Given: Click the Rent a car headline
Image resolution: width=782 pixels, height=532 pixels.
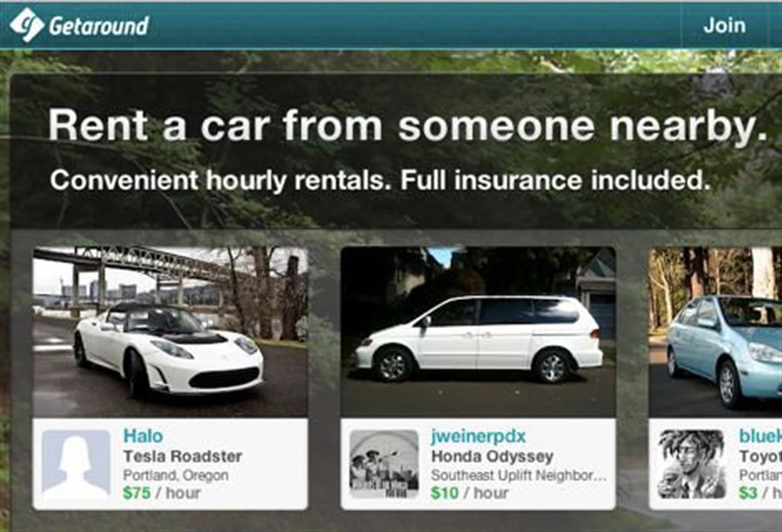Looking at the screenshot, I should [408, 125].
